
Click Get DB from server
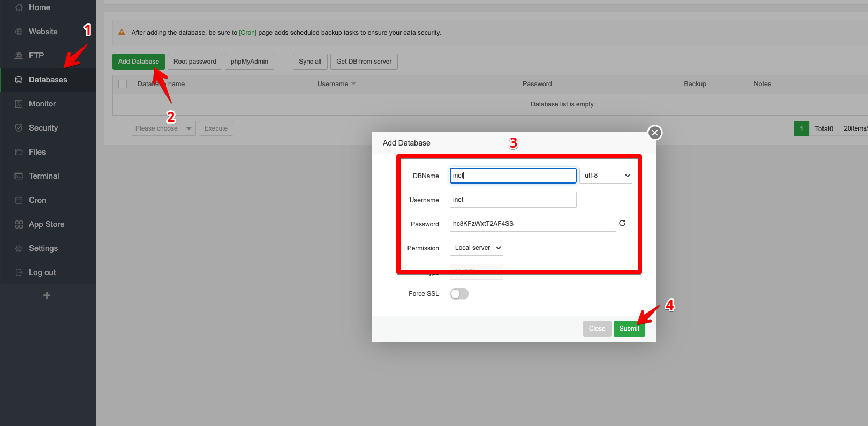point(364,62)
